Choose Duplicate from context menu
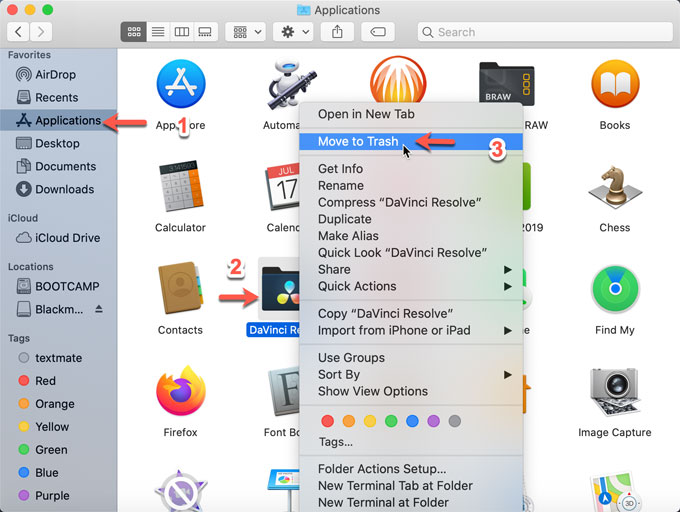Image resolution: width=680 pixels, height=512 pixels. tap(411, 219)
